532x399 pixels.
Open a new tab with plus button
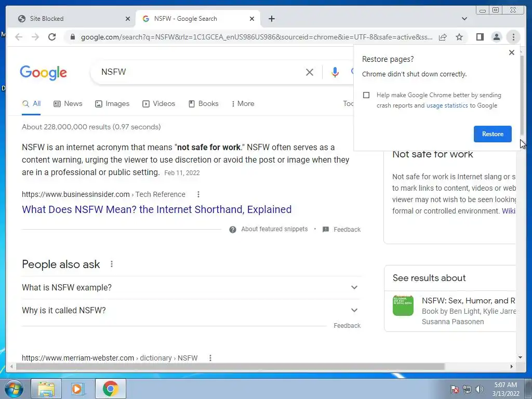pos(271,19)
